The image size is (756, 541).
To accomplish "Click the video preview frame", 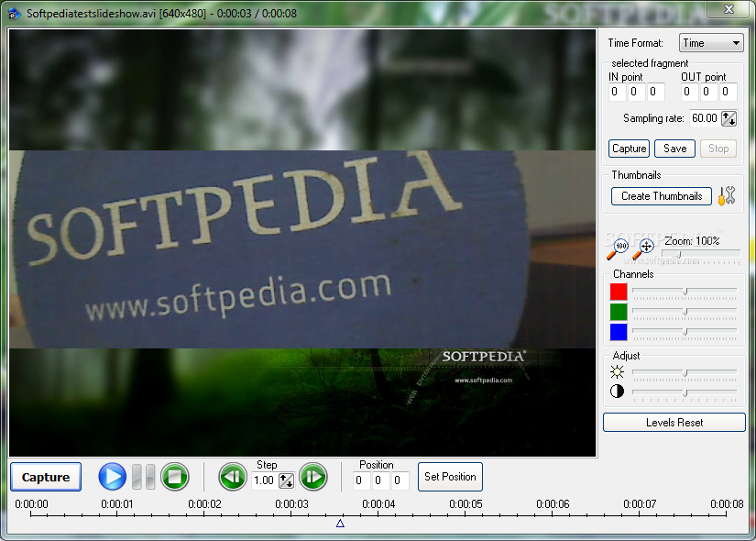I will point(302,243).
